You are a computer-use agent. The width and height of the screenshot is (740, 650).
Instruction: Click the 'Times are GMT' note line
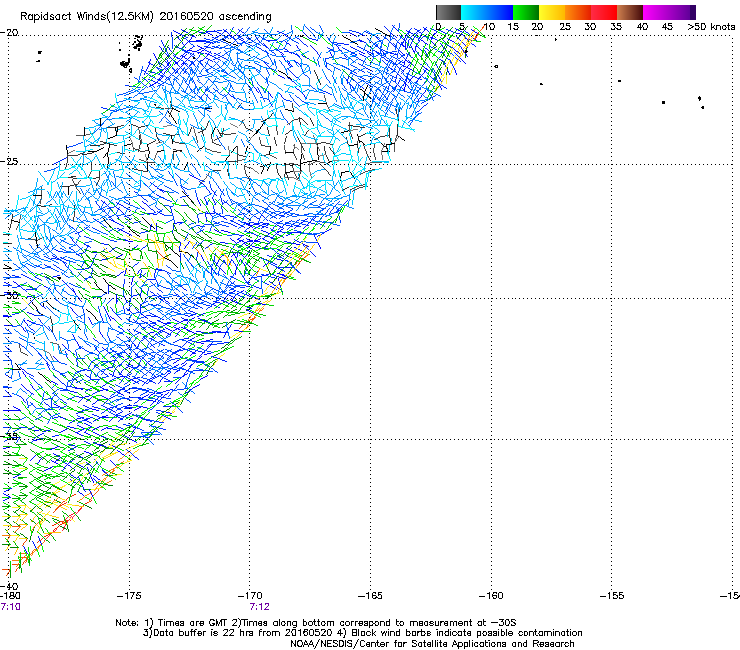pos(316,623)
